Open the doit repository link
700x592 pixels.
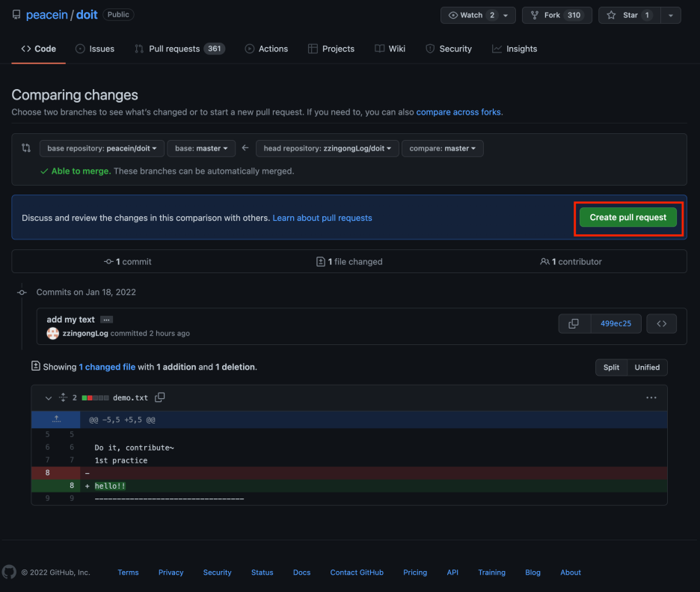87,15
